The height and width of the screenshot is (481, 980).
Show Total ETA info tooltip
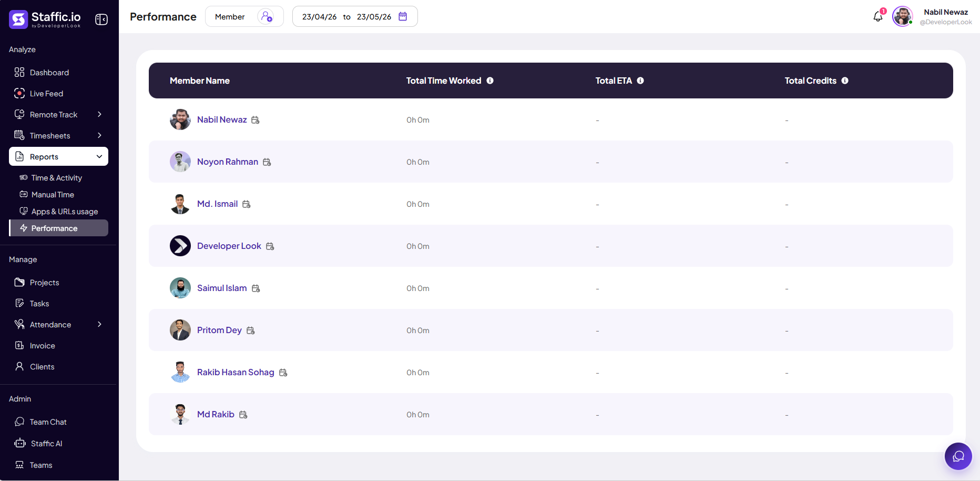coord(640,81)
